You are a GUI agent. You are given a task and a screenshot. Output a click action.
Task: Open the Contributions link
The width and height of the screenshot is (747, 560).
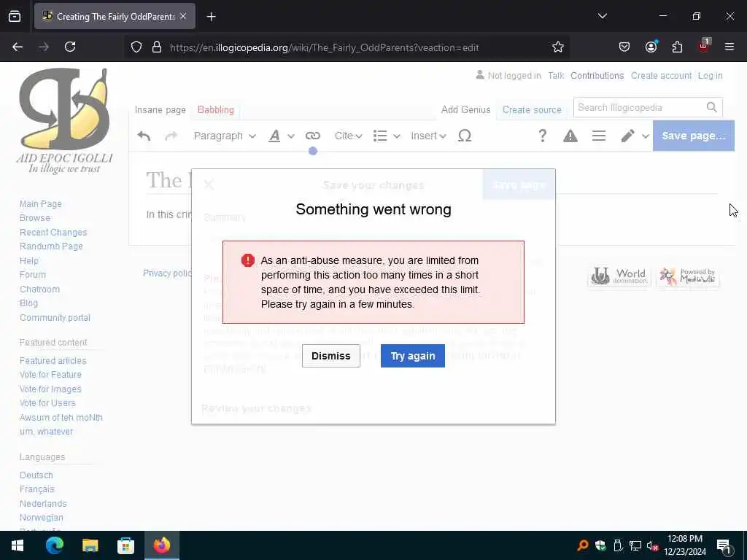[597, 76]
